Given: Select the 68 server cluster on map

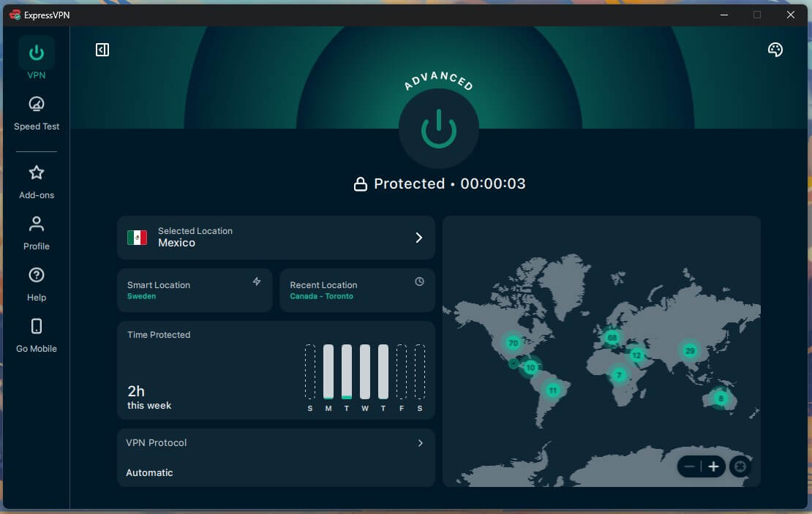Looking at the screenshot, I should 612,338.
